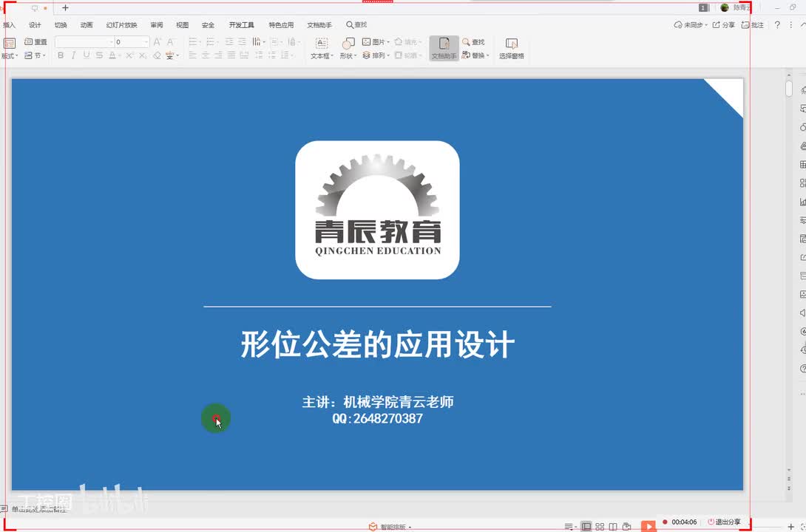Open the 设计 ribbon tab
806x532 pixels.
click(x=35, y=25)
